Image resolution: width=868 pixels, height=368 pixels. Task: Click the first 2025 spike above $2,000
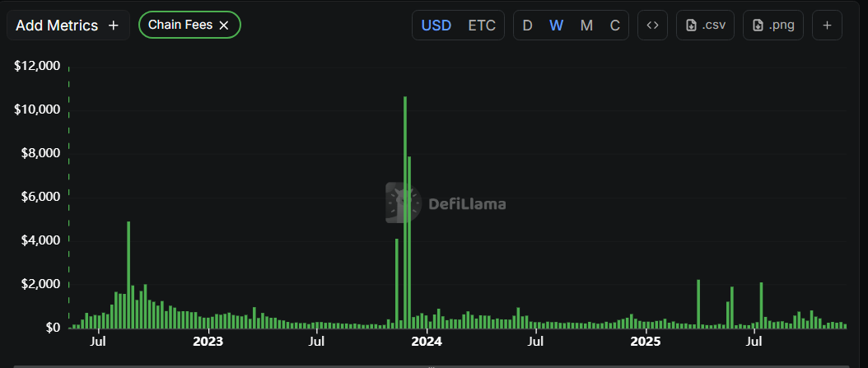(698, 305)
